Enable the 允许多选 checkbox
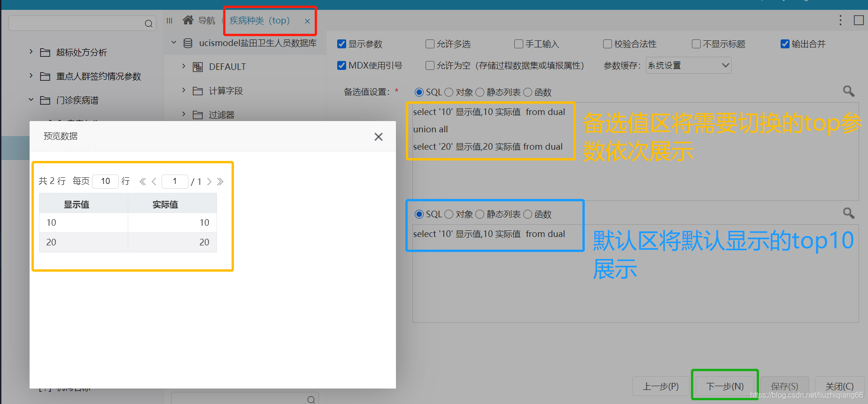868x404 pixels. point(430,44)
